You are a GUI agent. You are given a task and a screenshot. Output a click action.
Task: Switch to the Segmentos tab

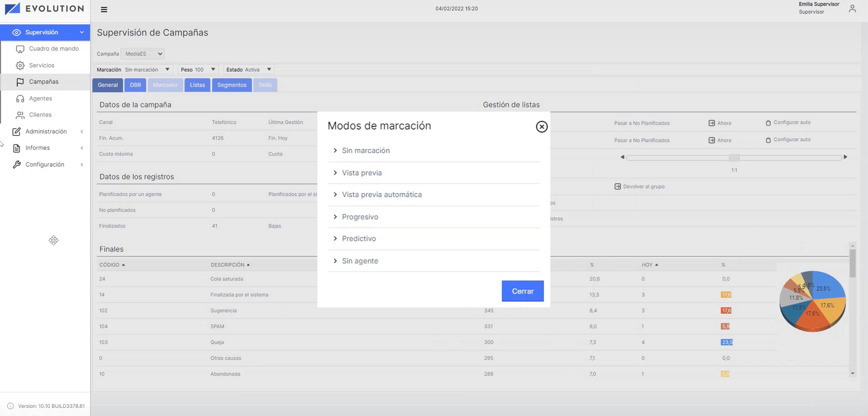pos(232,85)
